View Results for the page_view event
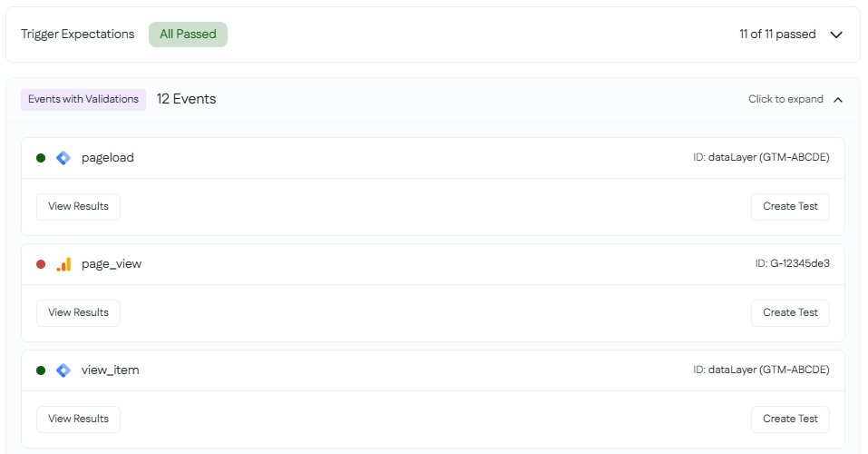 [x=78, y=313]
